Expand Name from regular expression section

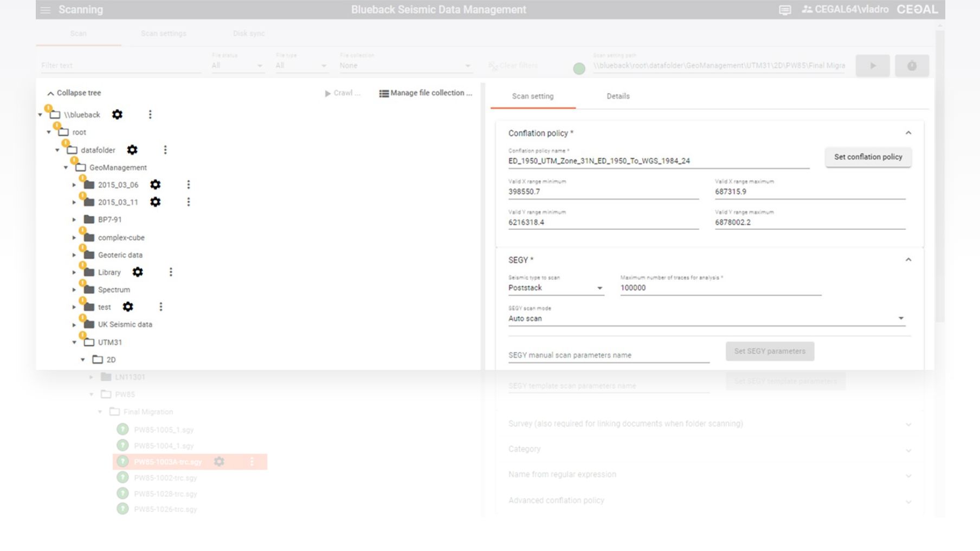[x=908, y=475]
